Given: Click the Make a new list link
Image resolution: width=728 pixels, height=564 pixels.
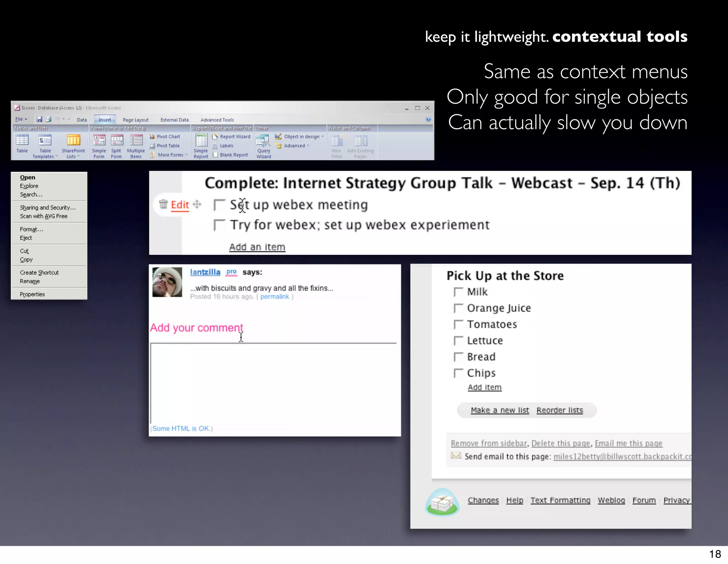Looking at the screenshot, I should click(500, 410).
